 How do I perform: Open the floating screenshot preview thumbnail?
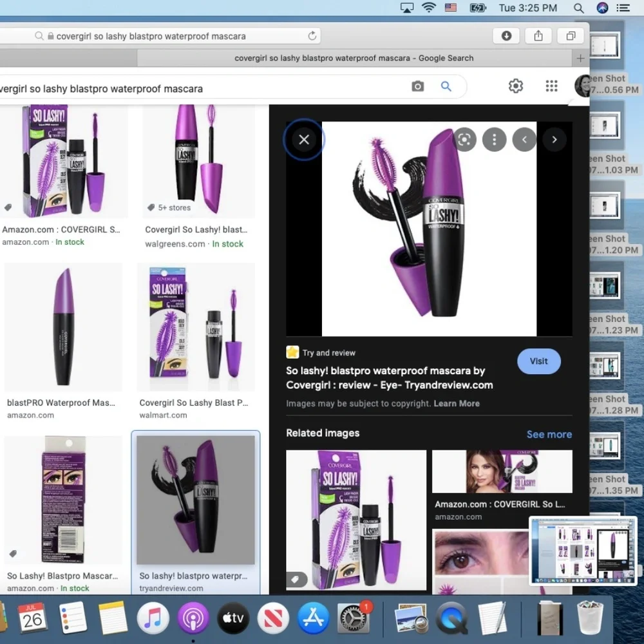click(x=583, y=551)
